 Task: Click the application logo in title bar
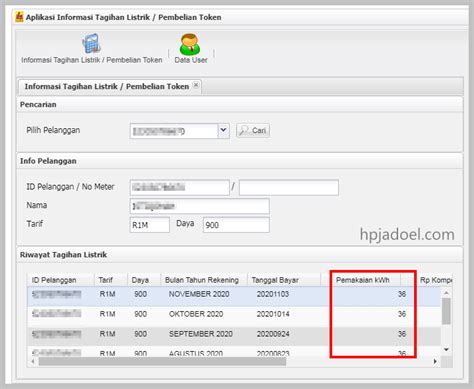[20, 17]
